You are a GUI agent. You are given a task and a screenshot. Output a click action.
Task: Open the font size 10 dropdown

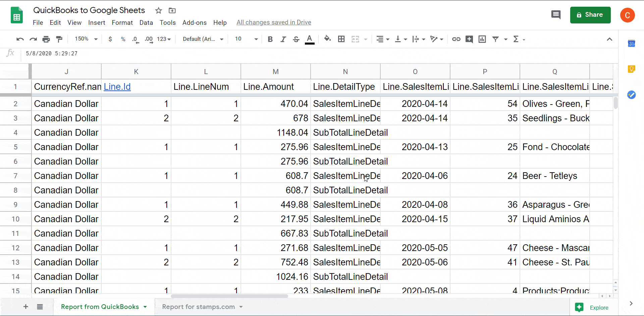[x=246, y=39]
